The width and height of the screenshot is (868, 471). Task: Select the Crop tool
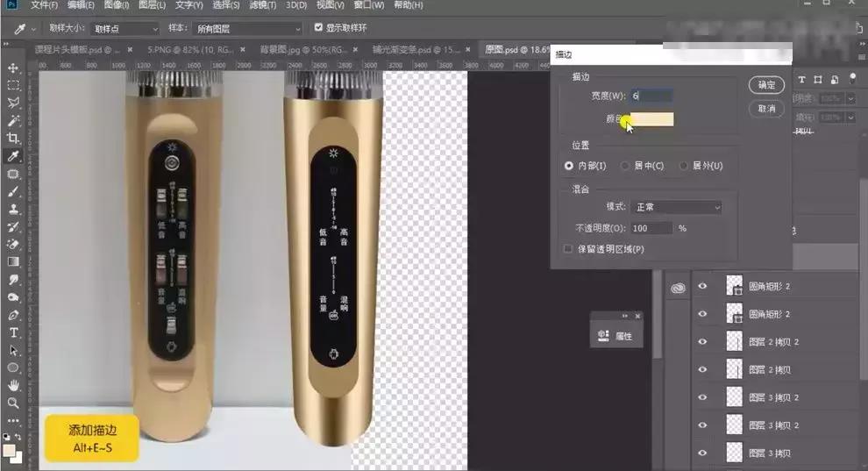(x=13, y=139)
